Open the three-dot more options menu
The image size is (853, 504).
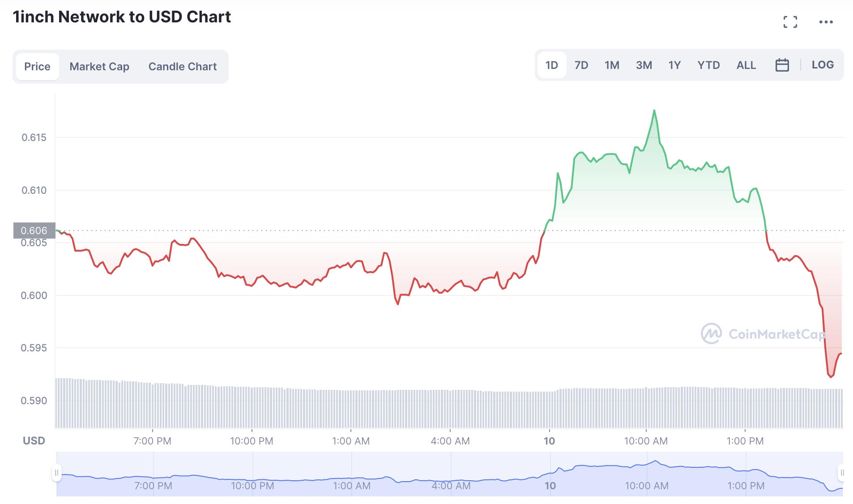(x=826, y=22)
